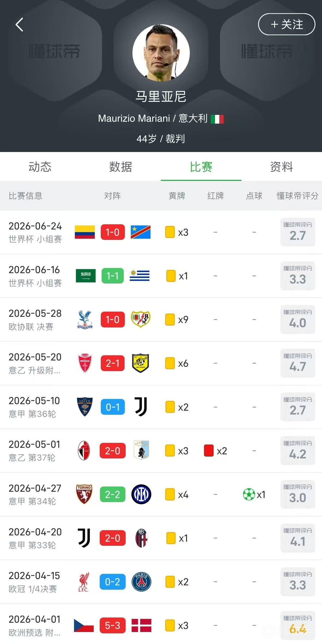Screen dimensions: 322x644
Task: Open the 2026-05-28 欧协联 决赛 match info
Action: click(35, 320)
